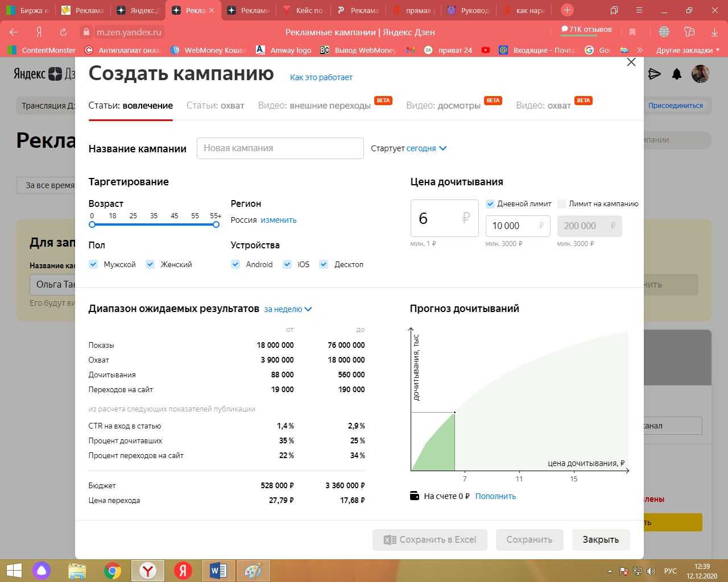Open Microsoft Word from the taskbar
The height and width of the screenshot is (582, 728).
click(x=218, y=571)
